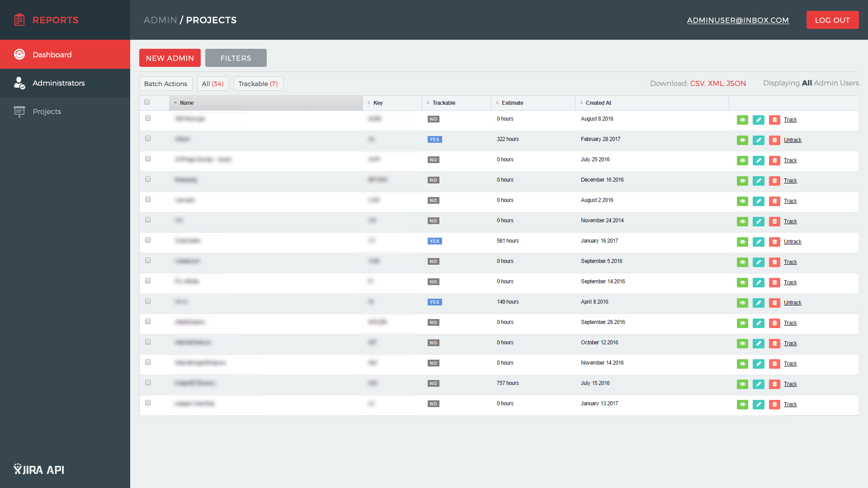Download project data as CSV
Image resolution: width=868 pixels, height=488 pixels.
tap(696, 84)
